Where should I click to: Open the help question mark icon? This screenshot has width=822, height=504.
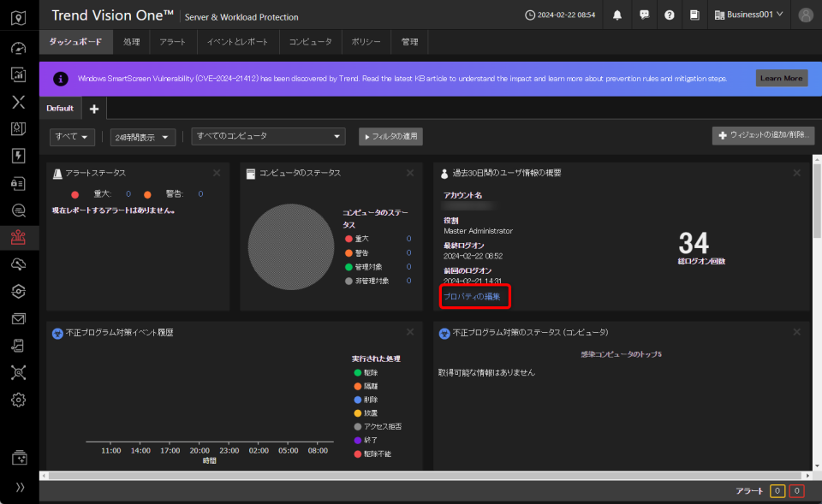670,15
